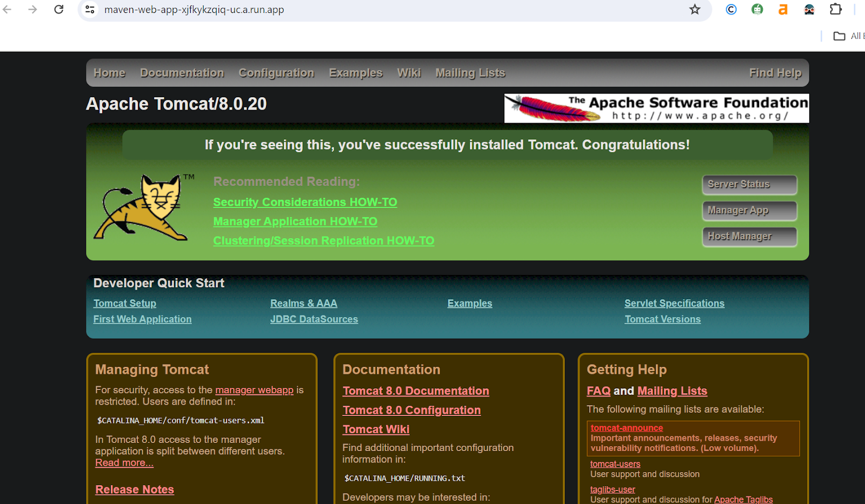Click the $CATALINA_HOME/RUNNING.txt path text
865x504 pixels.
(x=404, y=478)
